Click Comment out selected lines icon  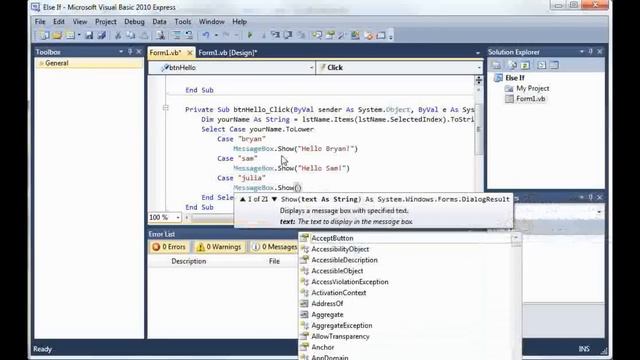pyautogui.click(x=176, y=36)
